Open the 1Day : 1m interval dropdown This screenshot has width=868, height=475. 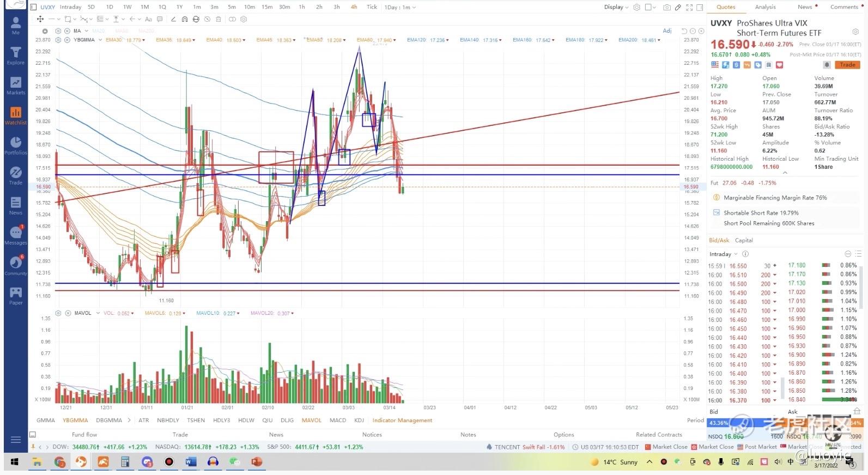(x=400, y=7)
